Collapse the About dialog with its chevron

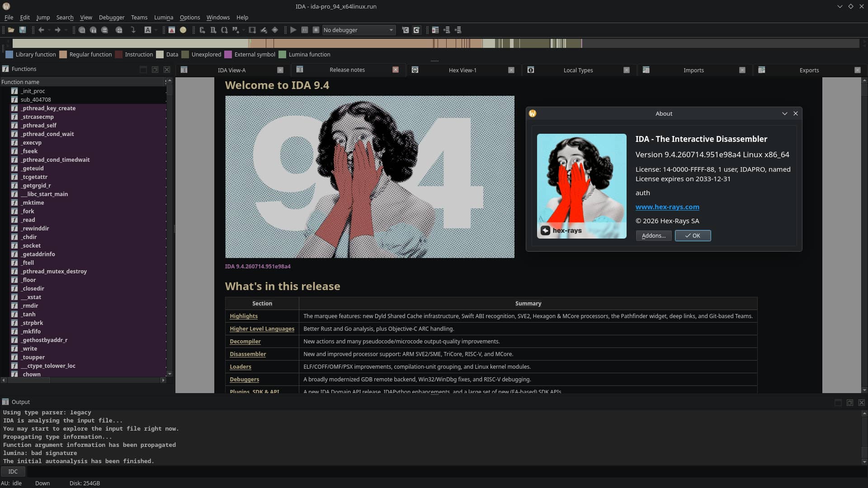[x=785, y=113]
